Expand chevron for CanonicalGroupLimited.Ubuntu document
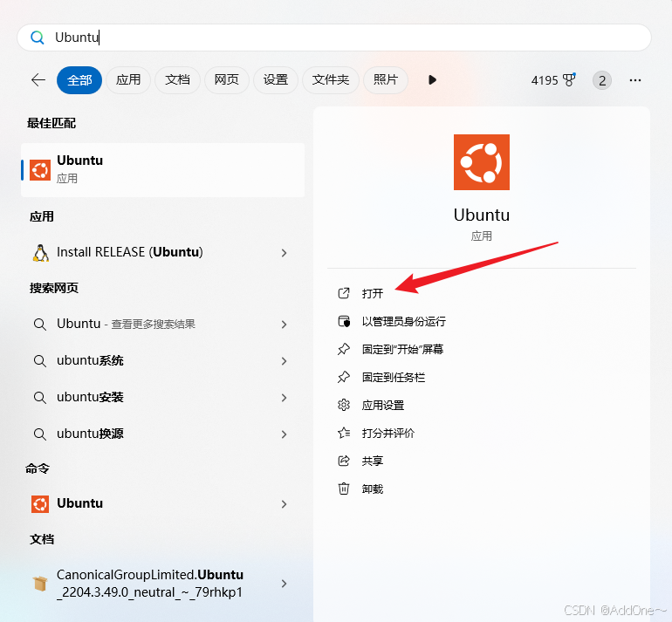672x622 pixels. (x=284, y=584)
